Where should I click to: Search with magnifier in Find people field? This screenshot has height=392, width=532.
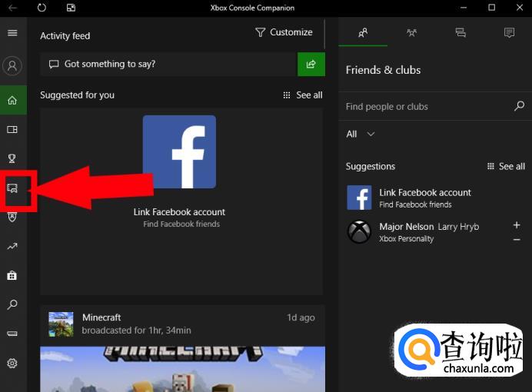pyautogui.click(x=519, y=106)
